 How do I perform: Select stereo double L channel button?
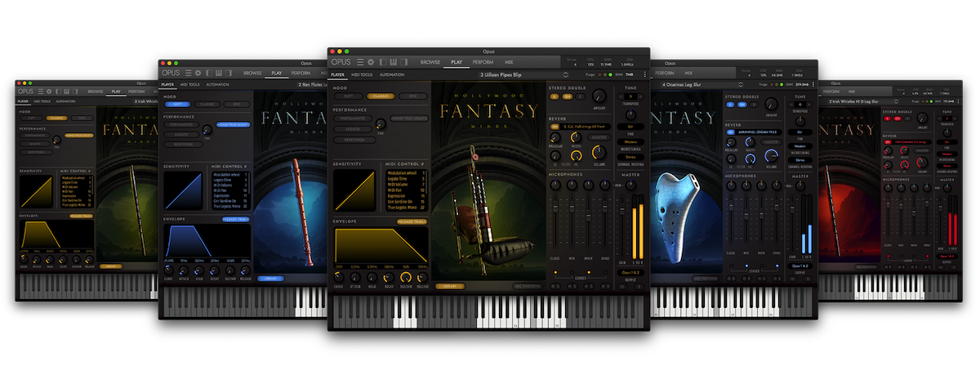click(x=555, y=96)
